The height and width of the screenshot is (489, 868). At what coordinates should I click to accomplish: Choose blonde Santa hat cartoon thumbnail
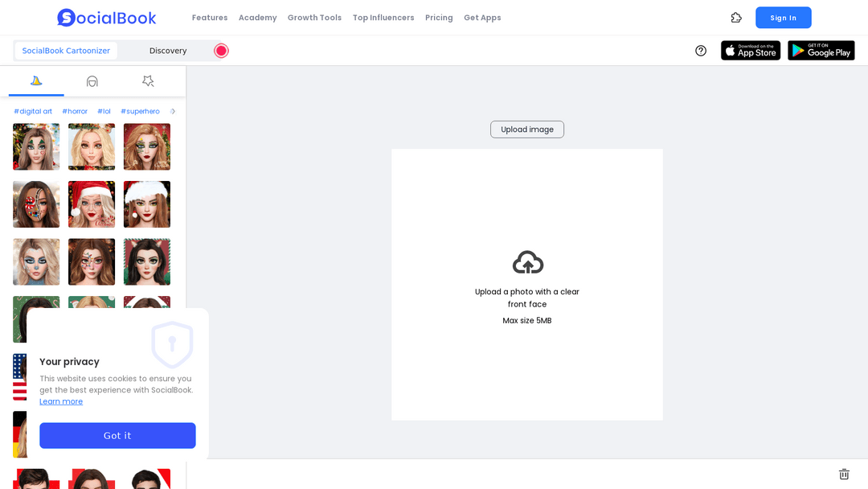click(x=92, y=204)
